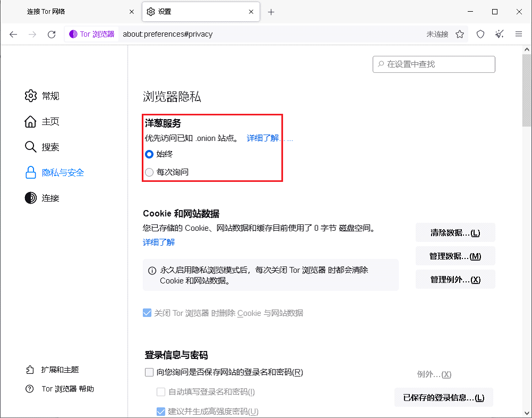Open the 连接 settings category
The height and width of the screenshot is (418, 532).
click(42, 198)
